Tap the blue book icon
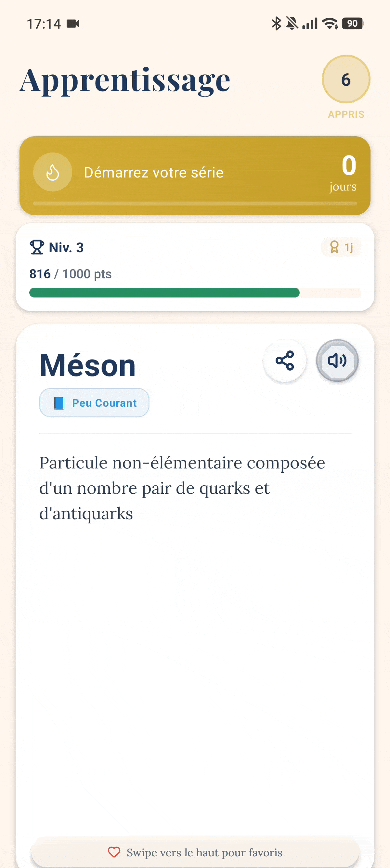Viewport: 390px width, 868px height. [59, 403]
